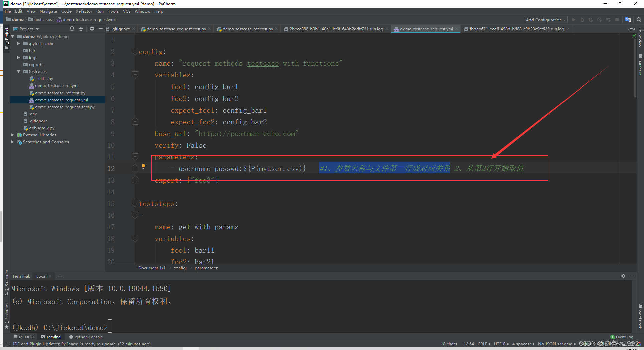This screenshot has width=644, height=350.
Task: Open the VCS menu
Action: tap(127, 11)
